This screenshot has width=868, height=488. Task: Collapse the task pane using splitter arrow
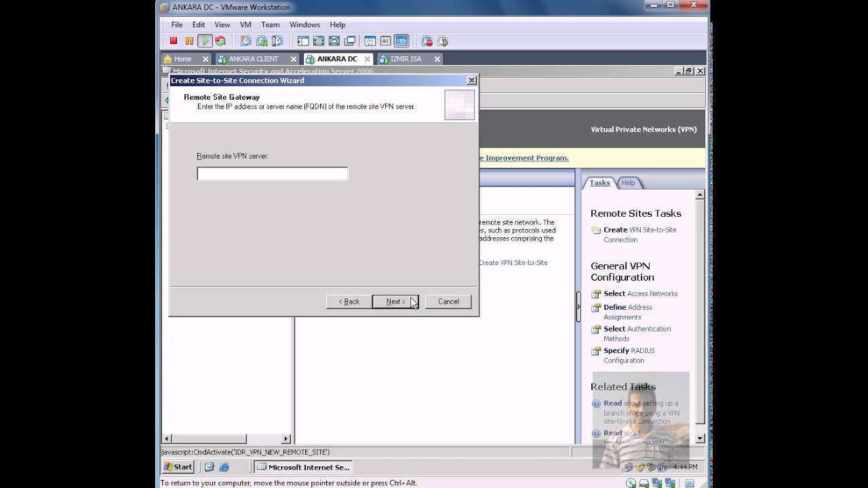click(x=578, y=306)
